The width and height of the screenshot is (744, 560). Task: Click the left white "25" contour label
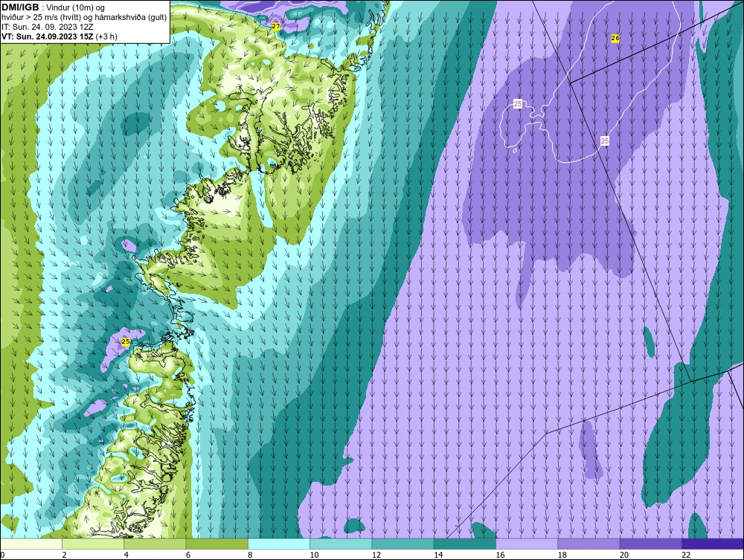coord(518,104)
